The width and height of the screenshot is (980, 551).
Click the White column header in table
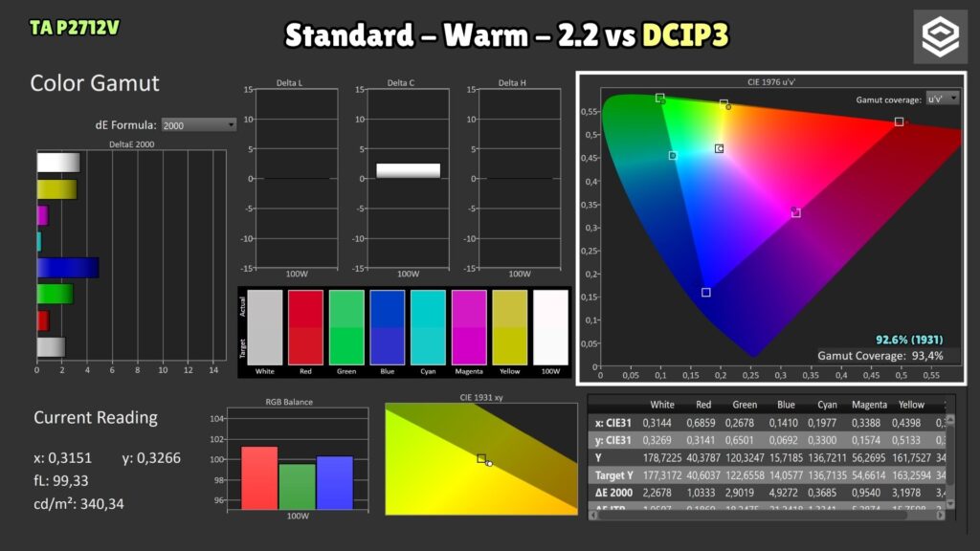662,405
